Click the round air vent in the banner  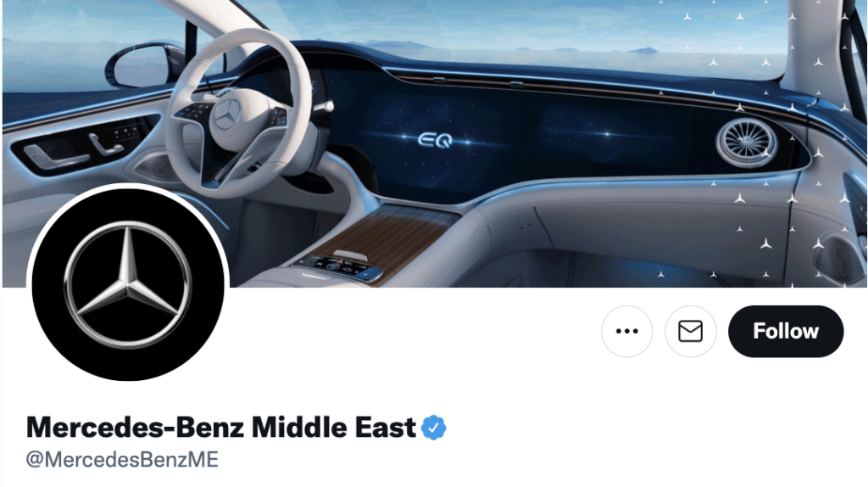745,143
